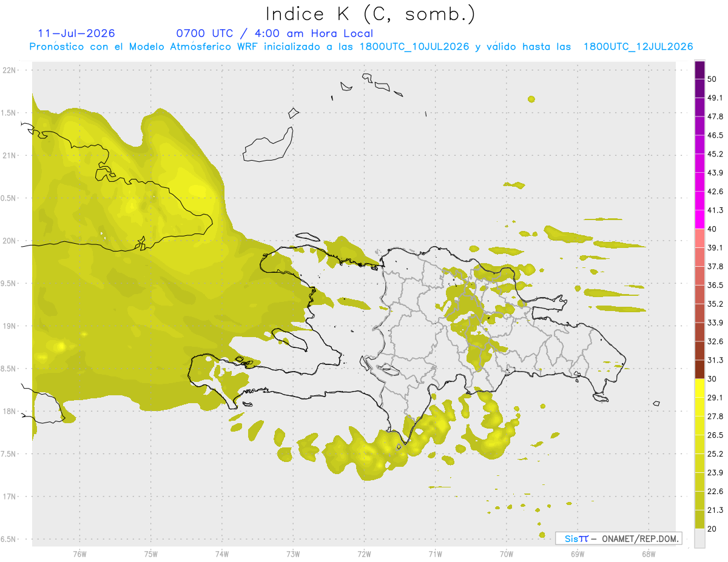The width and height of the screenshot is (728, 562).
Task: Click the '22.6' value on the color scale
Action: pyautogui.click(x=715, y=491)
